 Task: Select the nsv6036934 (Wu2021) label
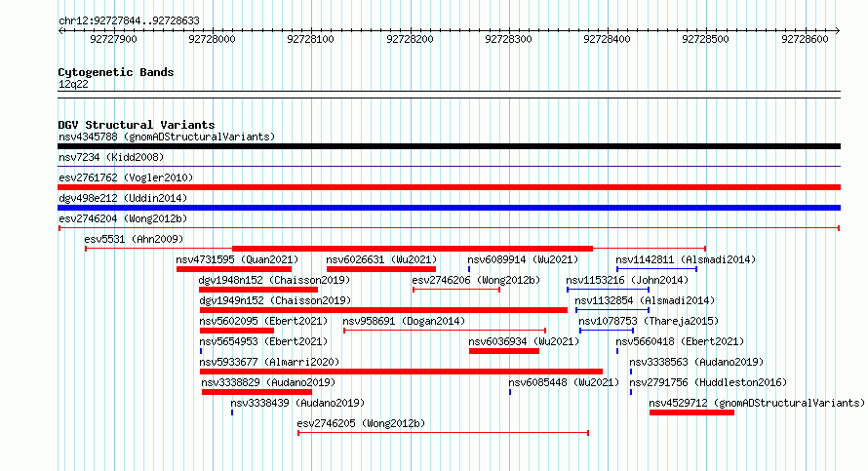[x=524, y=341]
